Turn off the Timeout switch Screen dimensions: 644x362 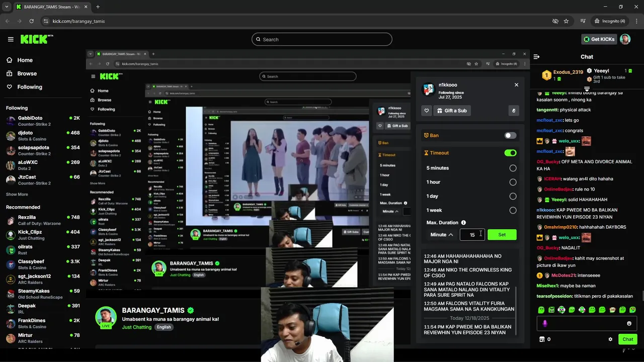[510, 153]
